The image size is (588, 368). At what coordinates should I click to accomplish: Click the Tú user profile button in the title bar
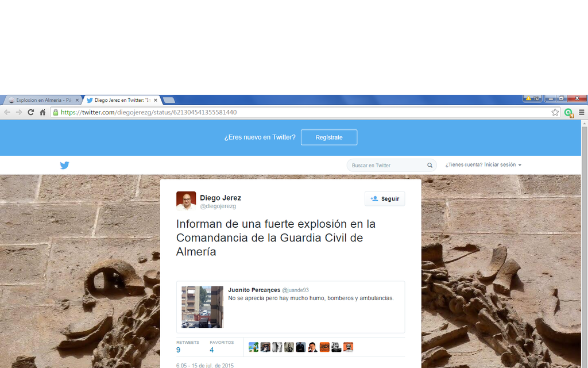point(532,98)
